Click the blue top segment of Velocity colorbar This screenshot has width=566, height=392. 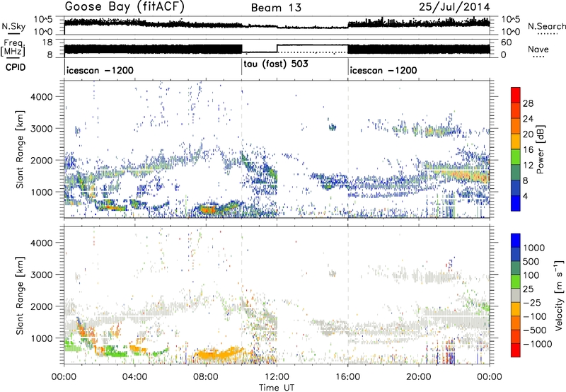click(516, 241)
